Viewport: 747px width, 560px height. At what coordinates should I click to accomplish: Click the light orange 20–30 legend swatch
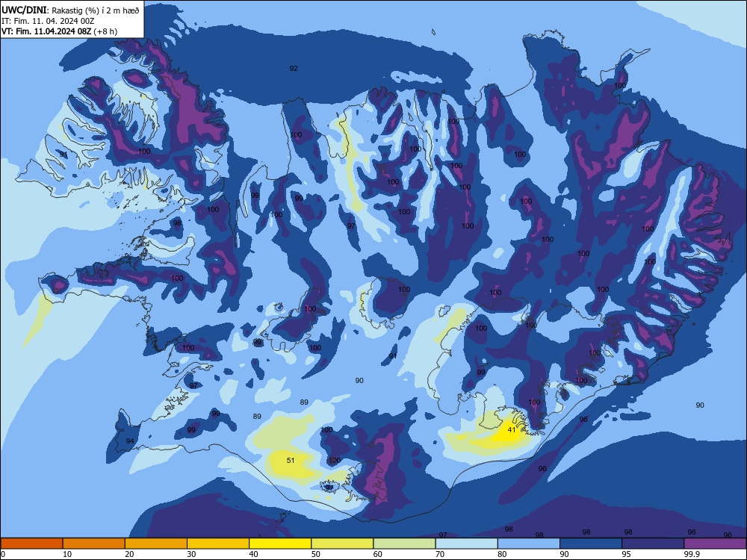coord(156,544)
